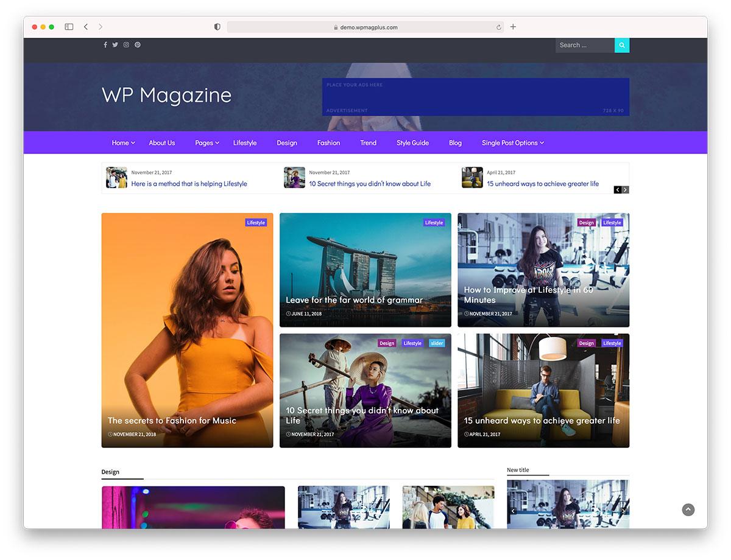
Task: Open Single Post Options dropdown
Action: [512, 143]
